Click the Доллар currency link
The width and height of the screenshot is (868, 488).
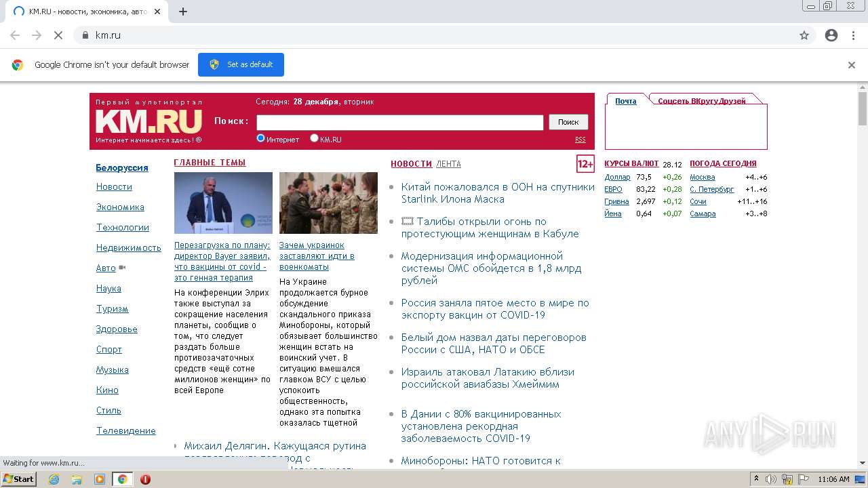tap(617, 177)
